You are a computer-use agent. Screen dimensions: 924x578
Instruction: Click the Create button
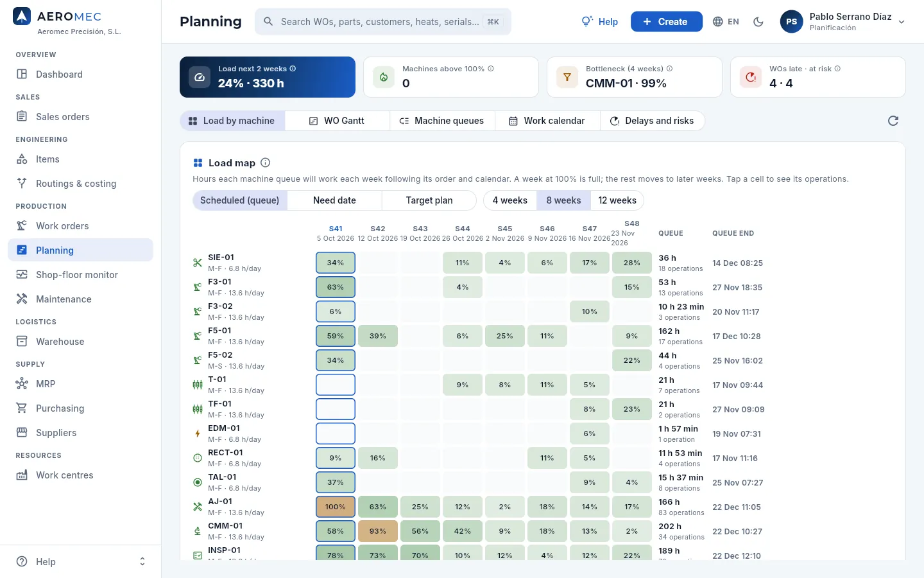click(667, 22)
